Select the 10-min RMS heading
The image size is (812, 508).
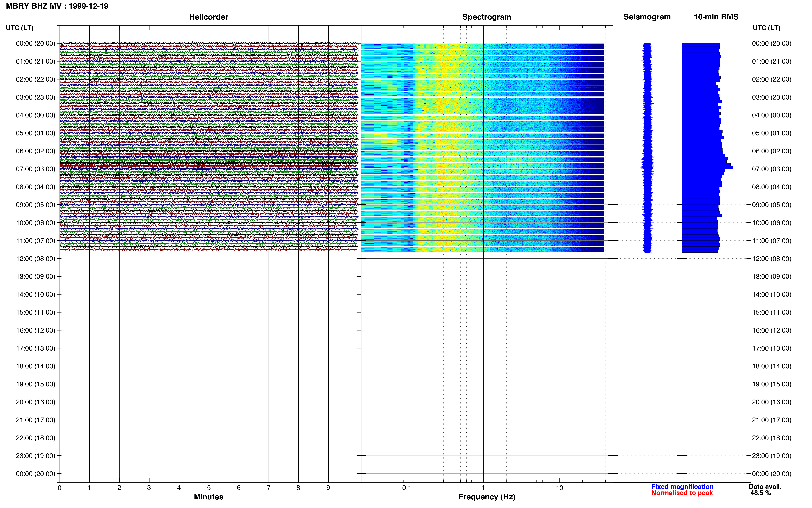(x=716, y=17)
